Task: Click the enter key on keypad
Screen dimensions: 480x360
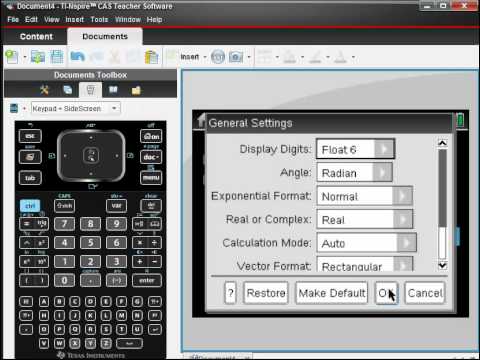Action: point(147,281)
